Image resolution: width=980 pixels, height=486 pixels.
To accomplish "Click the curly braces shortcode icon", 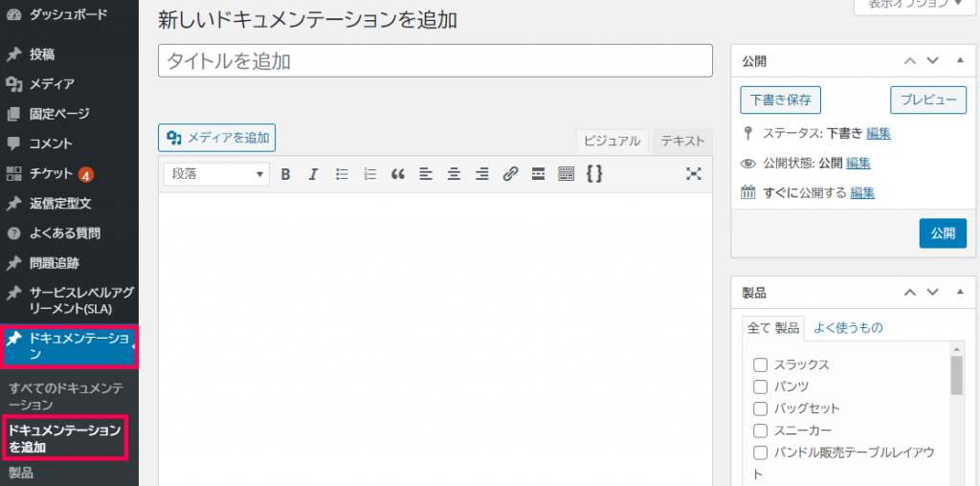I will point(594,174).
